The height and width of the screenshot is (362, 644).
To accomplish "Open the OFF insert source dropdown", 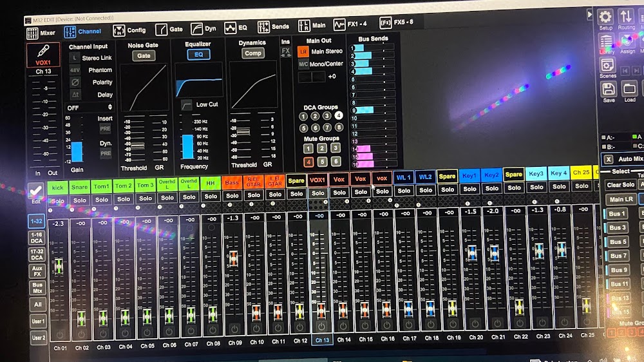I will click(90, 108).
